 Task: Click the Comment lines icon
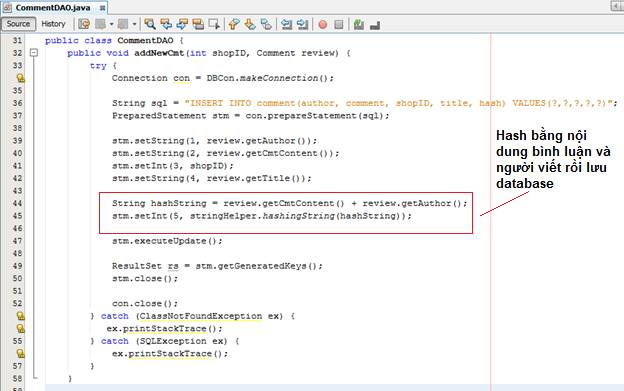tap(359, 24)
